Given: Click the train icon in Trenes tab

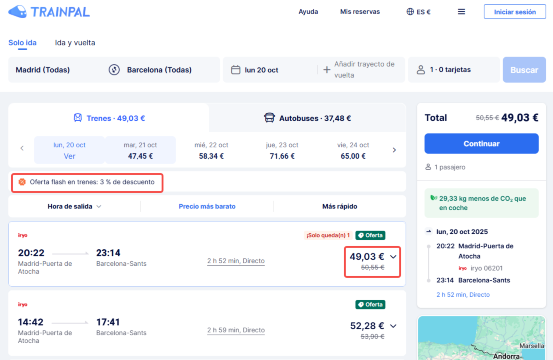Looking at the screenshot, I should (78, 118).
